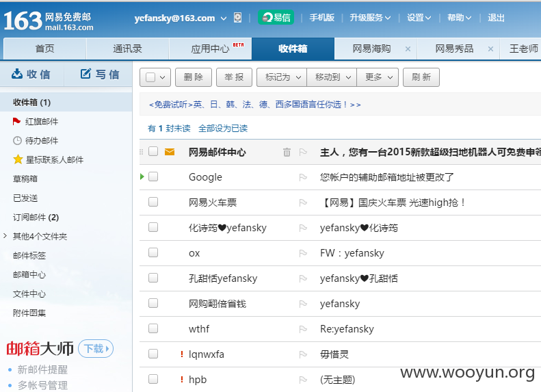The image size is (541, 392).
Task: Check the 化诗筠 message checkbox
Action: pos(153,227)
